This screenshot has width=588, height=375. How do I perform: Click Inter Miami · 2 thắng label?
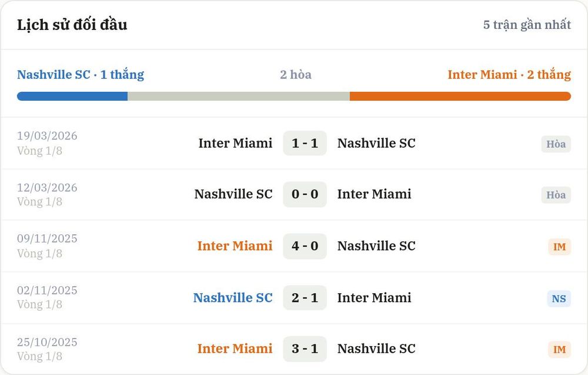point(509,74)
